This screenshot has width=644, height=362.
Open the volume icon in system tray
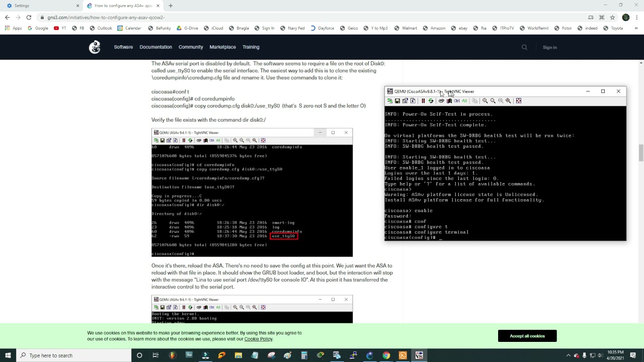click(x=600, y=355)
